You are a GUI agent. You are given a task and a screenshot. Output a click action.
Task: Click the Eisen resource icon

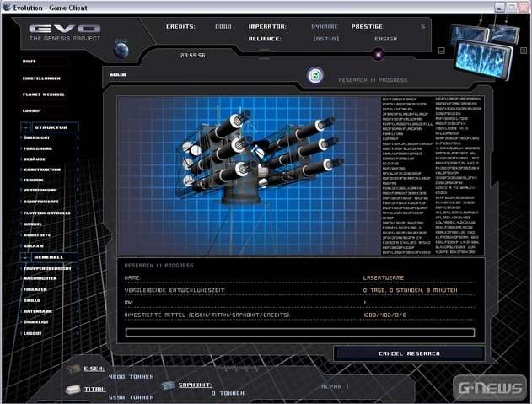(73, 369)
